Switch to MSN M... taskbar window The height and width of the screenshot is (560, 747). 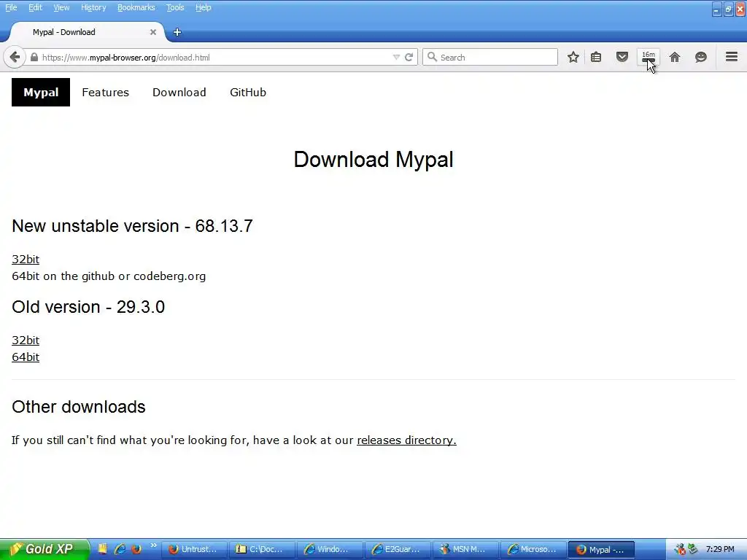[x=465, y=549]
